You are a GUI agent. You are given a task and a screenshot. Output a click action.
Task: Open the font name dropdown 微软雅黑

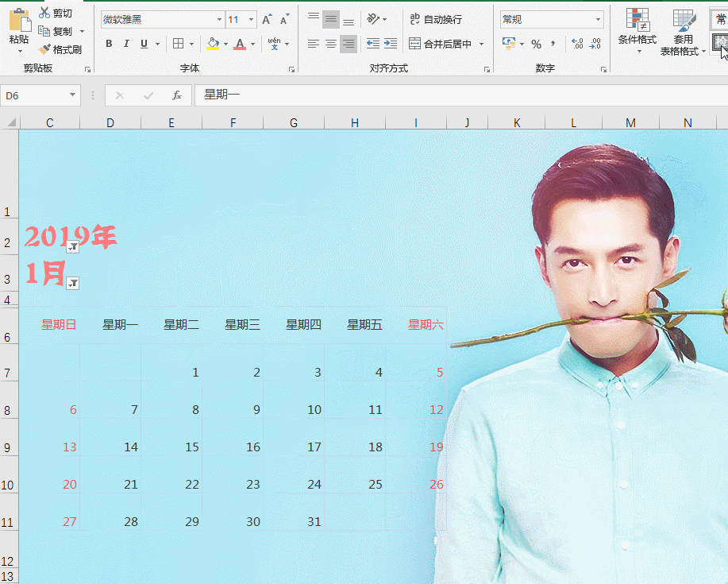pyautogui.click(x=219, y=20)
